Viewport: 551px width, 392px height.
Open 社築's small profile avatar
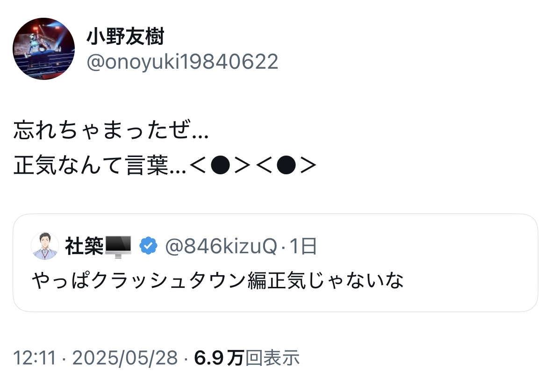tap(45, 246)
